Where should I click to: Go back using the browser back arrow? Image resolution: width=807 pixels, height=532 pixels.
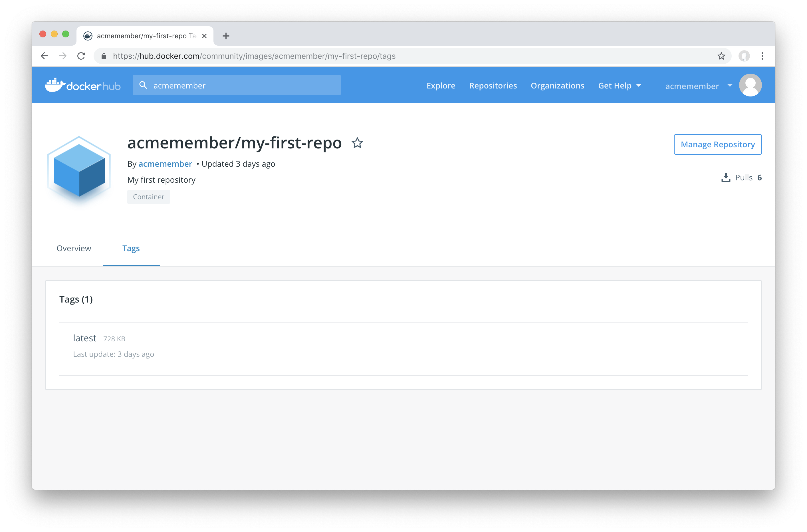[x=45, y=56]
